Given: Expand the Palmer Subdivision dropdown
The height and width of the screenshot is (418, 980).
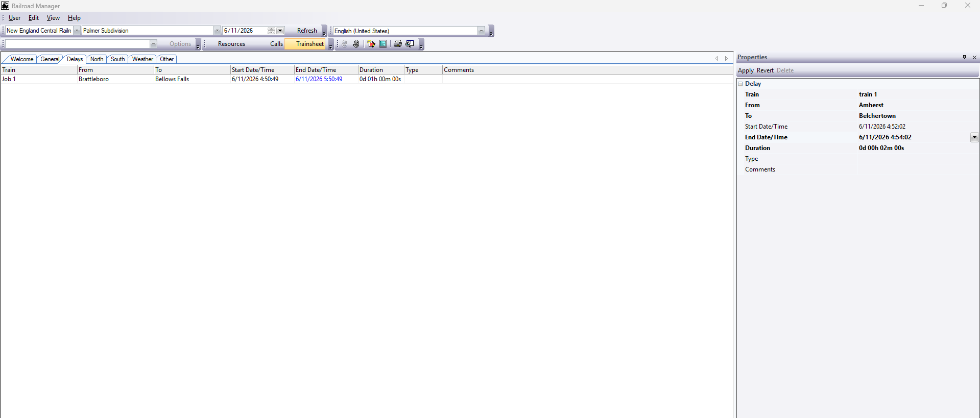Looking at the screenshot, I should [x=217, y=31].
